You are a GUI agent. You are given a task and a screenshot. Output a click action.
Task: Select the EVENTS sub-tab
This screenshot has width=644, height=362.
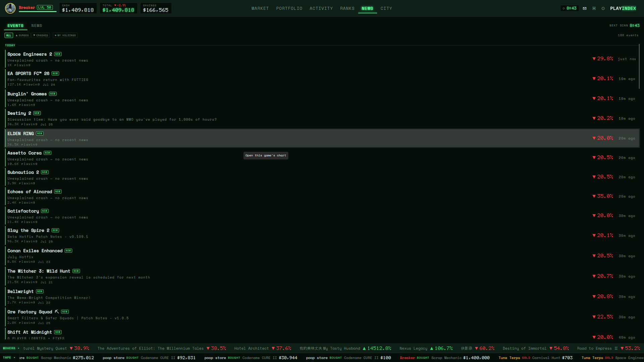[x=15, y=25]
